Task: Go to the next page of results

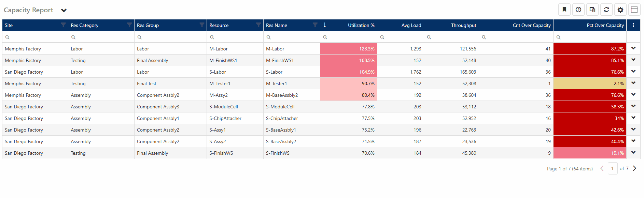Action: point(635,168)
